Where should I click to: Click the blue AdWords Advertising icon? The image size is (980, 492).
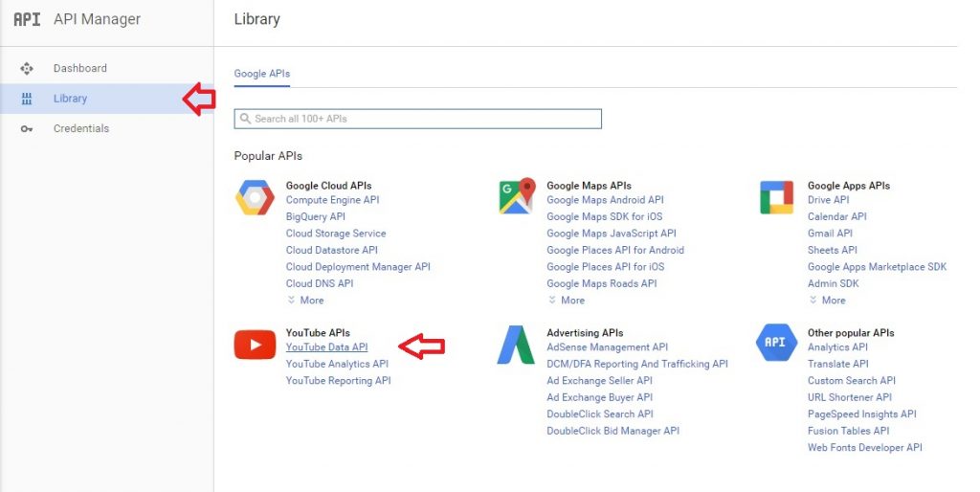(516, 345)
